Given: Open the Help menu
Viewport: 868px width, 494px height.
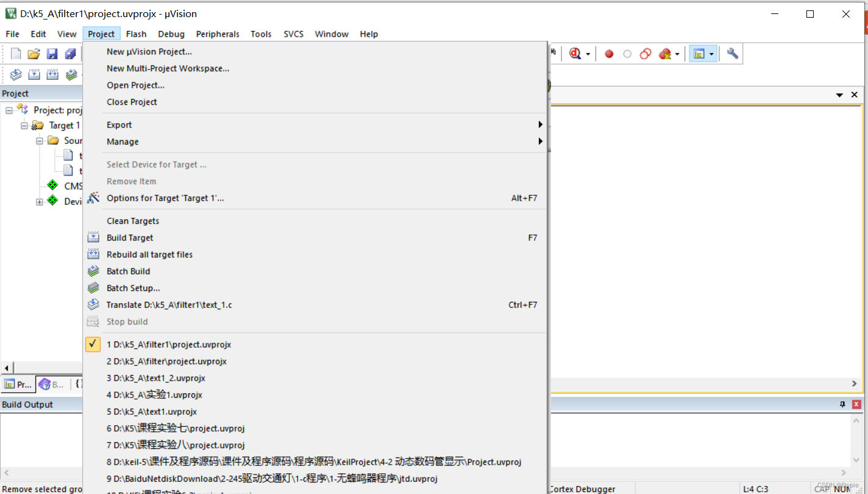Looking at the screenshot, I should [369, 34].
